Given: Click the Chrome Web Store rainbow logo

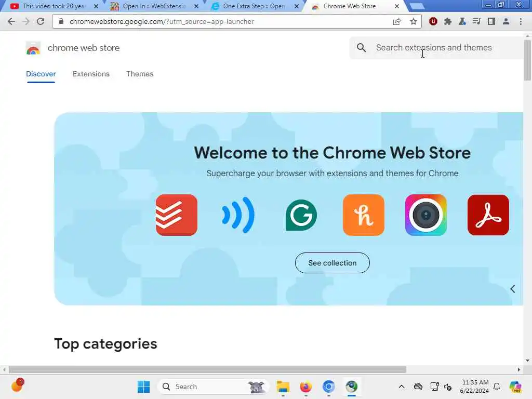Looking at the screenshot, I should [33, 48].
